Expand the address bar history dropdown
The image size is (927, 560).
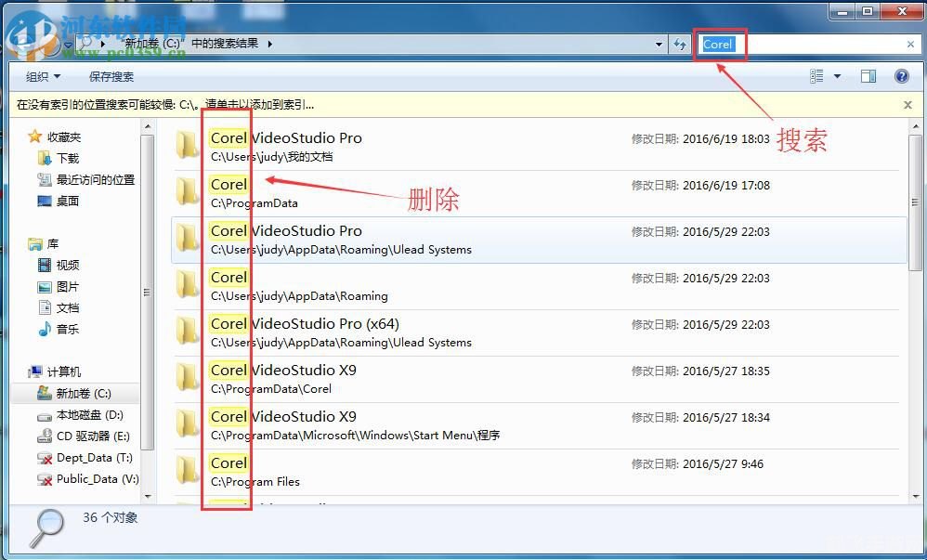pos(659,44)
